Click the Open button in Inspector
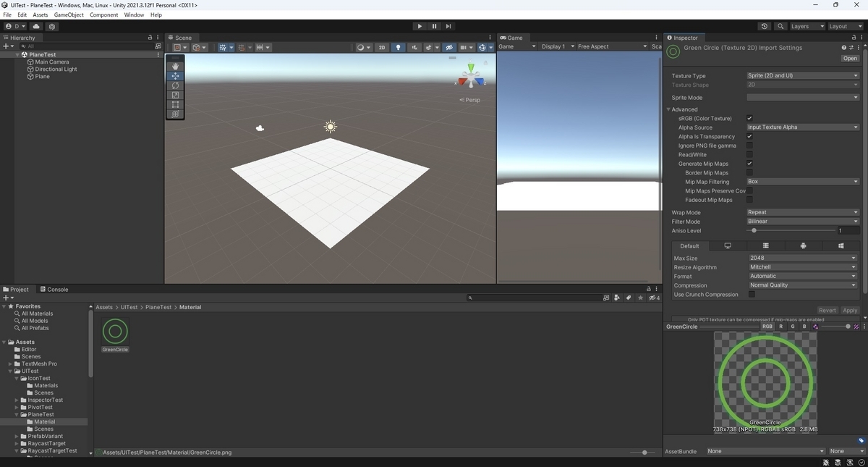 click(850, 59)
